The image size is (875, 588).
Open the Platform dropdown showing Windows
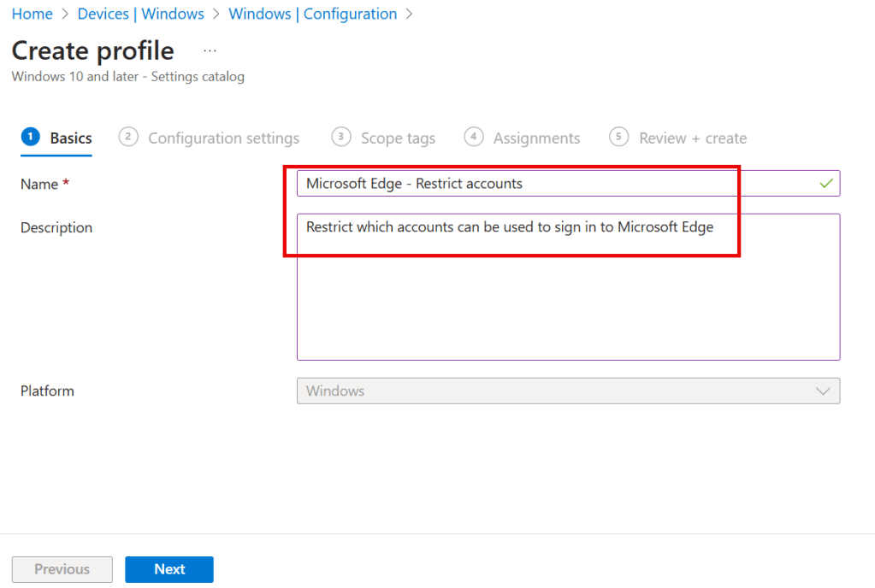[x=556, y=391]
